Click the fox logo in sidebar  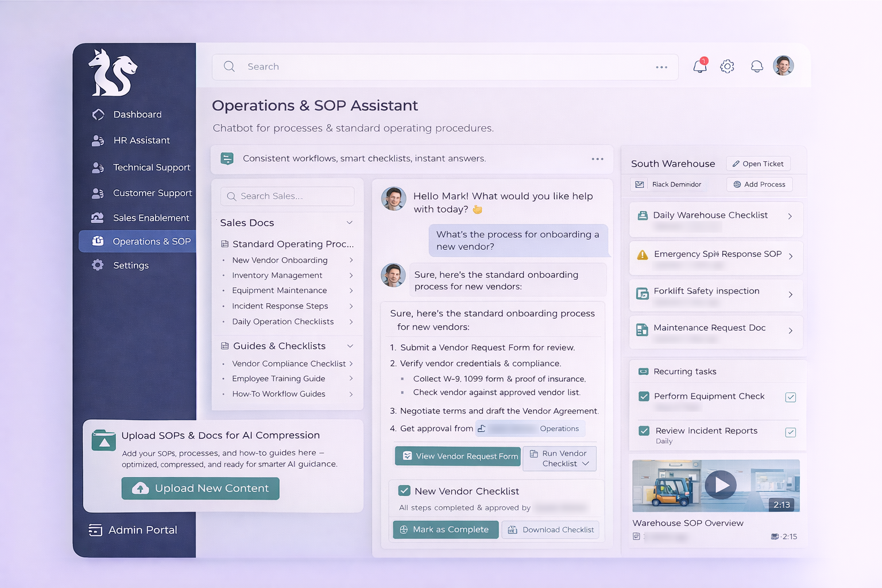coord(113,73)
